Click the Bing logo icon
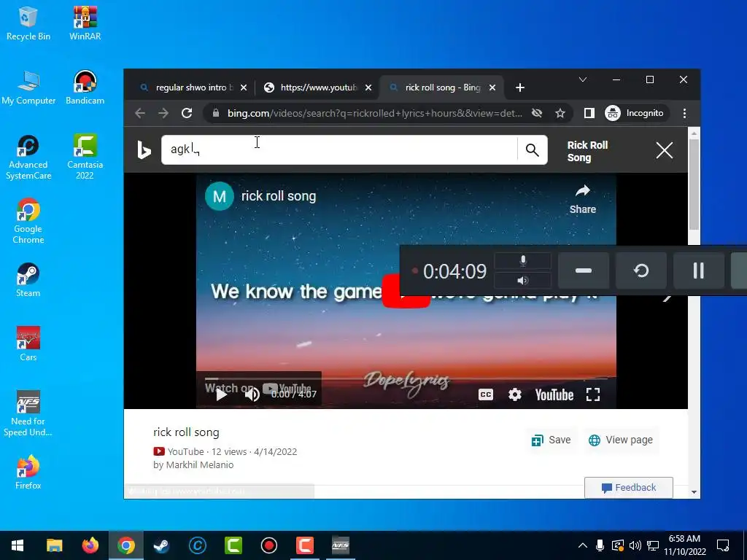747x560 pixels. point(144,150)
